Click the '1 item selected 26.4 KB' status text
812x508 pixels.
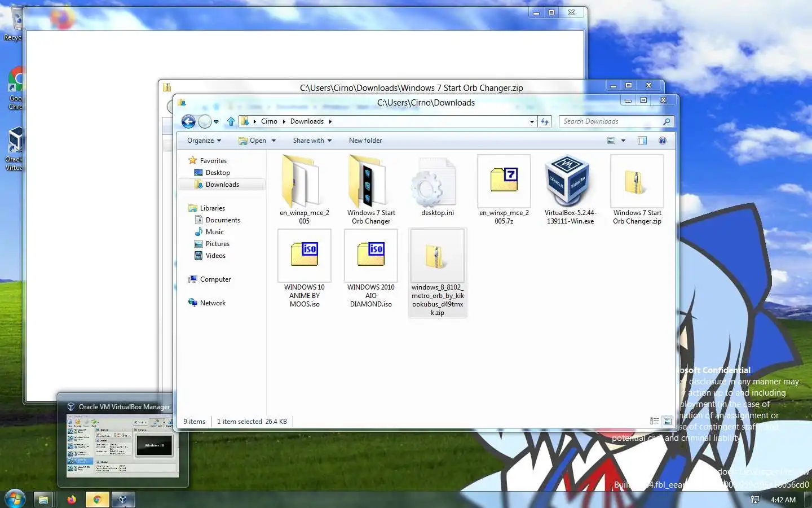pyautogui.click(x=252, y=422)
